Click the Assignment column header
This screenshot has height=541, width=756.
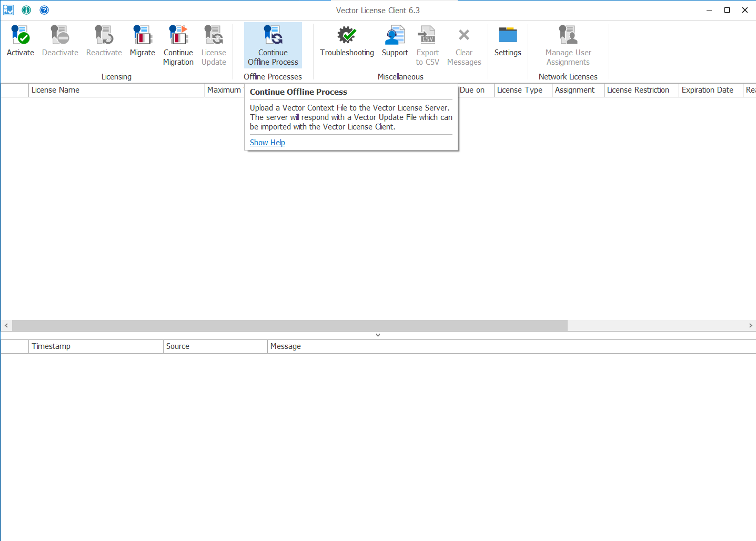(578, 90)
